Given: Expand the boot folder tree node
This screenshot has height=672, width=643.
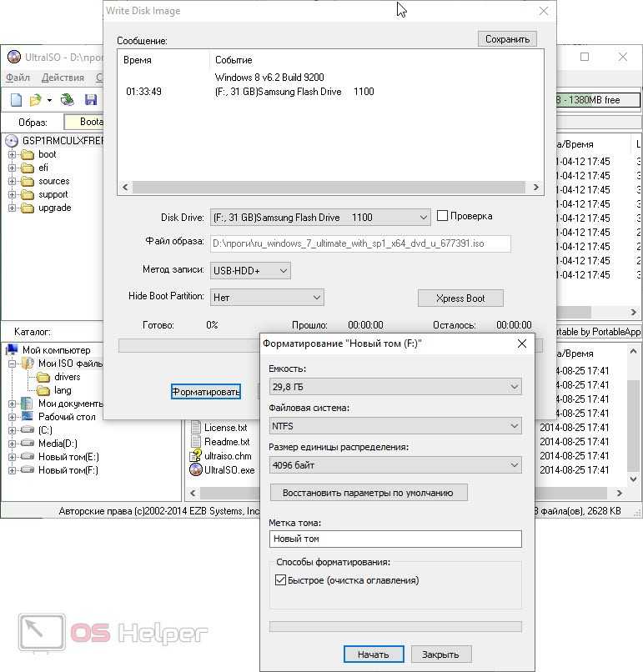Looking at the screenshot, I should pos(12,155).
